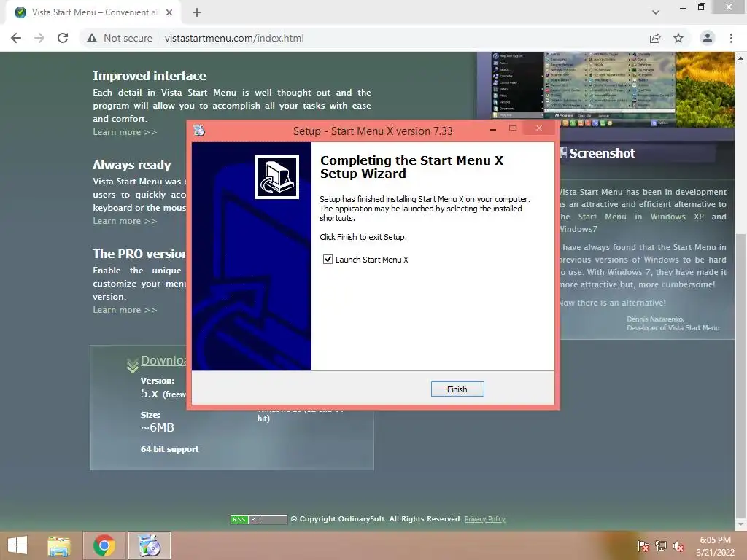Open the Windows Start button
Viewport: 747px width, 560px height.
pos(18,545)
